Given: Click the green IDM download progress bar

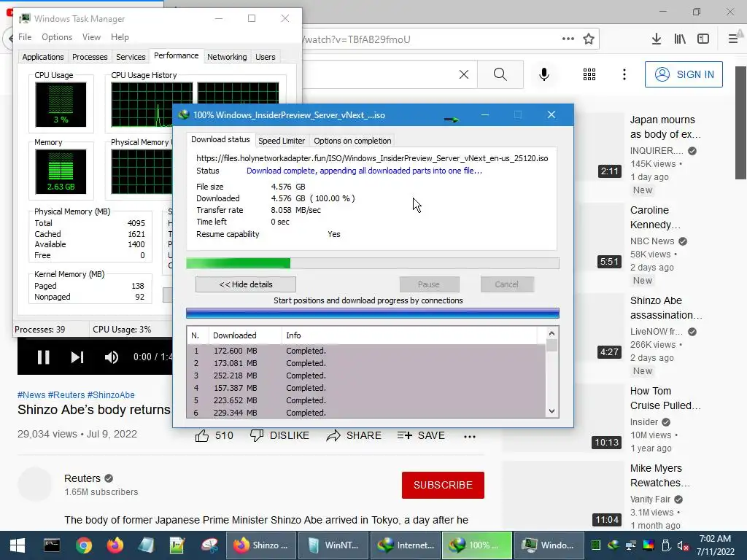Looking at the screenshot, I should pos(373,263).
